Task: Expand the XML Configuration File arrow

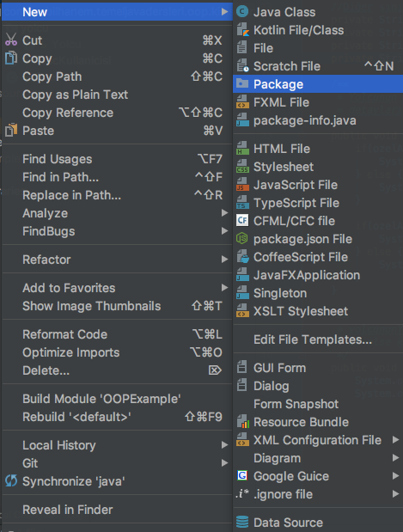Action: click(x=395, y=440)
